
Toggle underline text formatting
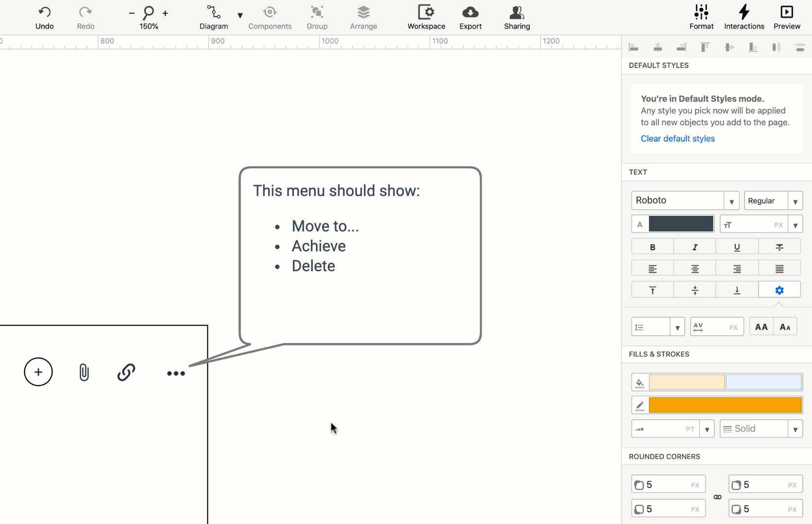pos(737,247)
